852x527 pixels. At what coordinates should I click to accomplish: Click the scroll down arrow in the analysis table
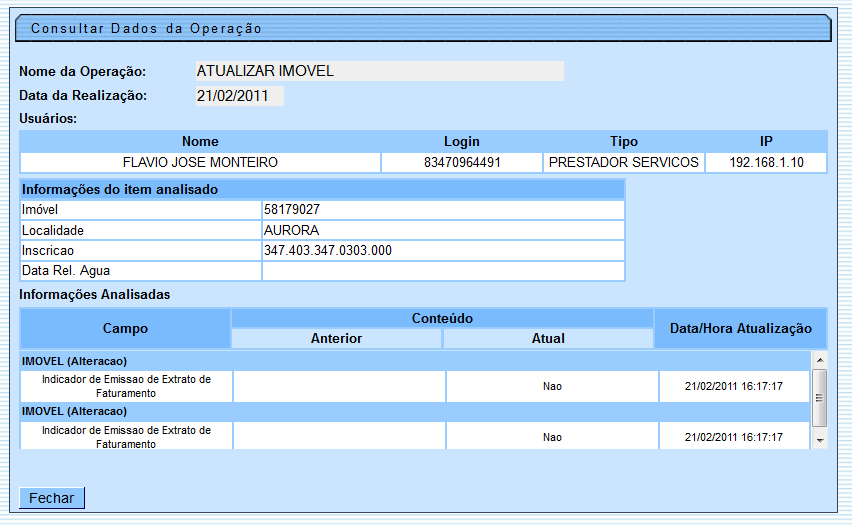(x=819, y=439)
